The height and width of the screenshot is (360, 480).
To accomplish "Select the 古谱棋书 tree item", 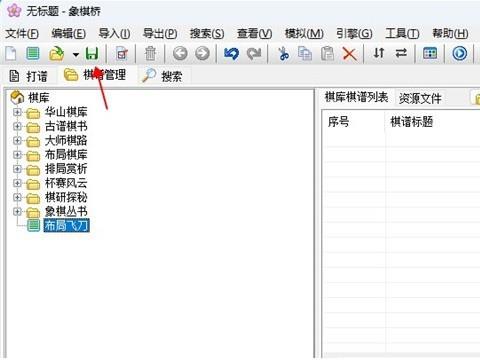I will (66, 126).
